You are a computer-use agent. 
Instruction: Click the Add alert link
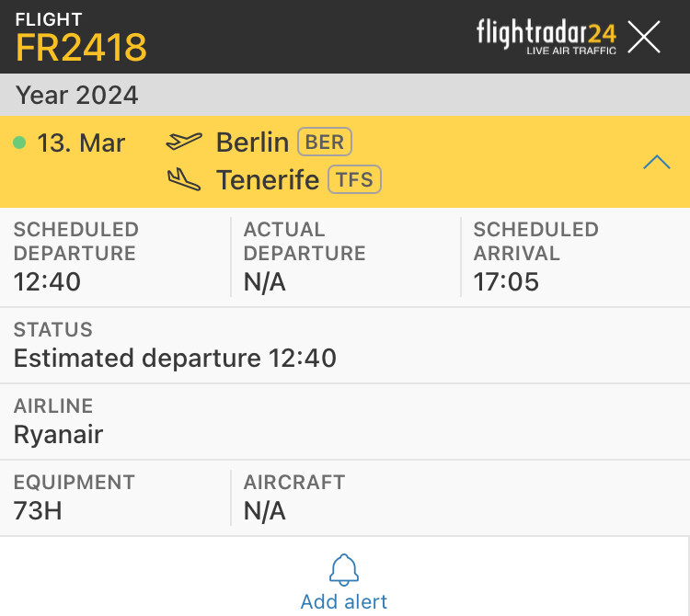pyautogui.click(x=344, y=601)
